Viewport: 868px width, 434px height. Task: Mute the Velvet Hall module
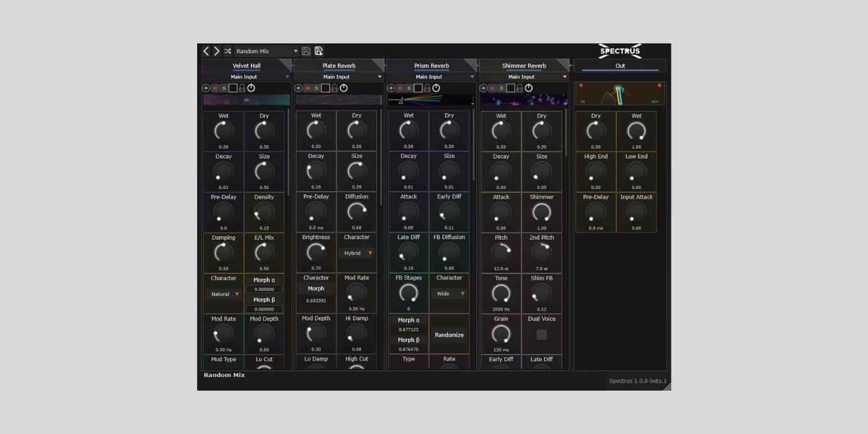tap(215, 88)
